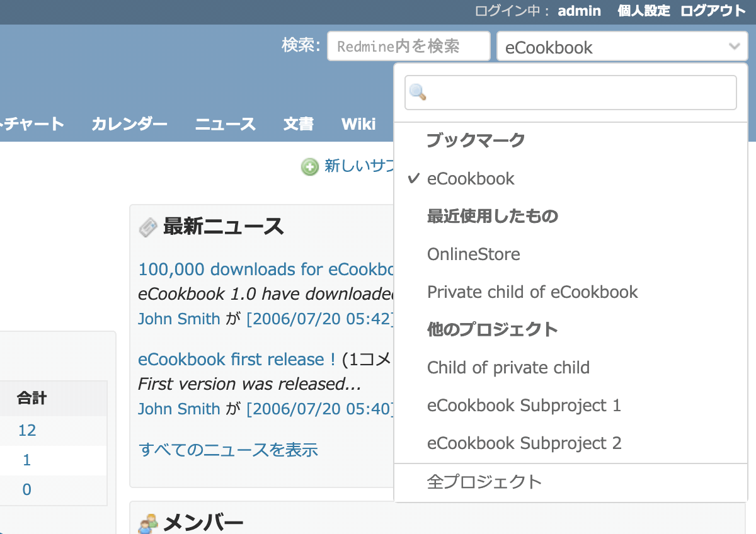Click the total count 12 link
Screen dimensions: 756x534
[x=27, y=431]
